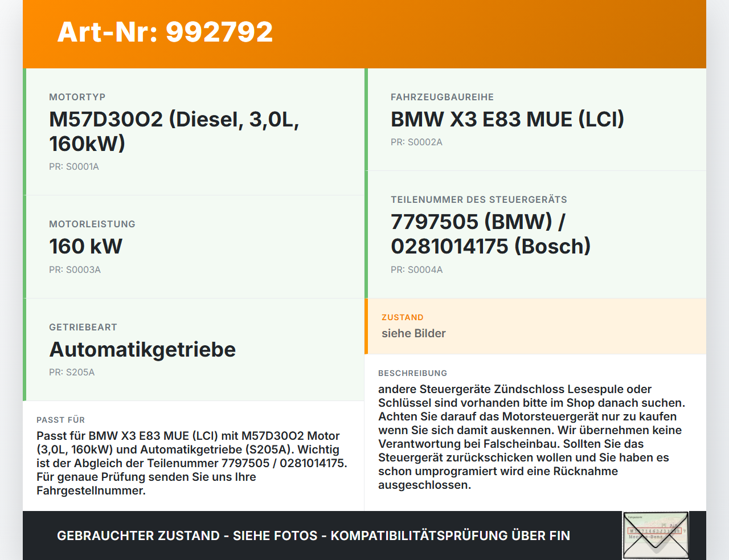Click the 'GETRIEBEART' label
This screenshot has width=729, height=560.
pyautogui.click(x=83, y=327)
